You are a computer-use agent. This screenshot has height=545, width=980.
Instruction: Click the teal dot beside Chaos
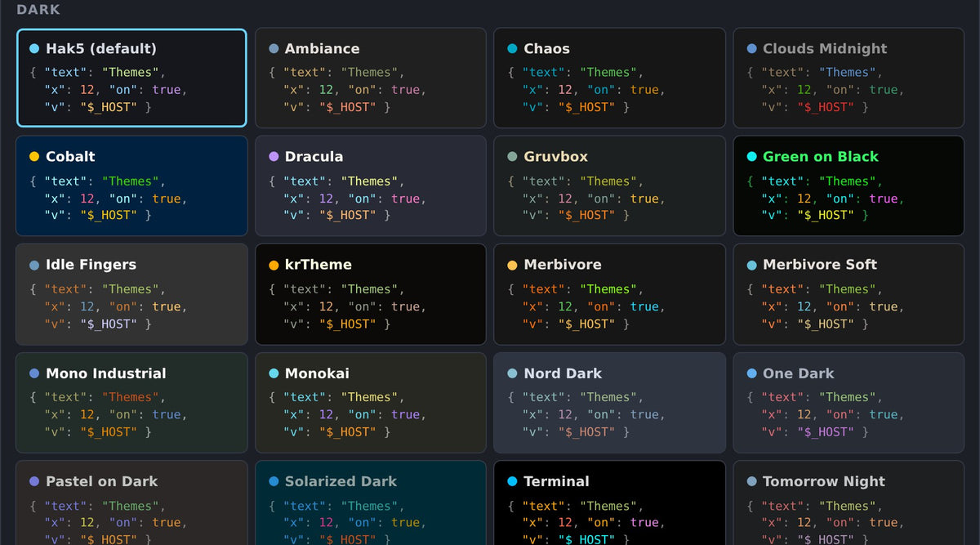tap(512, 49)
